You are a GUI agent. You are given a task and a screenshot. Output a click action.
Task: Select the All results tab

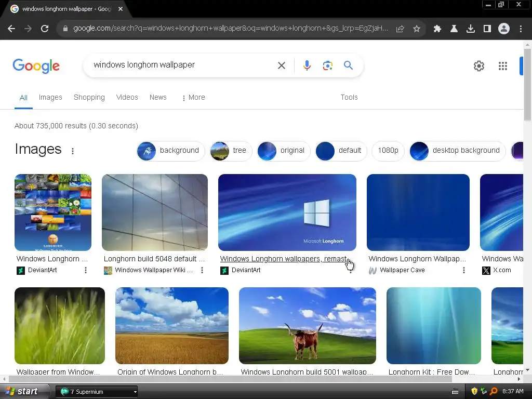pos(23,98)
